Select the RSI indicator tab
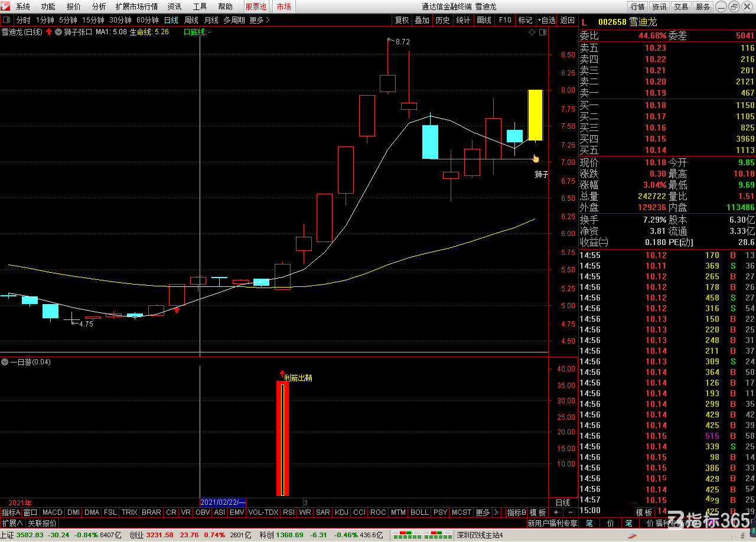 click(288, 512)
